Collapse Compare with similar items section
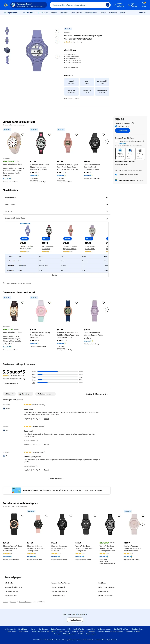 pos(57,218)
